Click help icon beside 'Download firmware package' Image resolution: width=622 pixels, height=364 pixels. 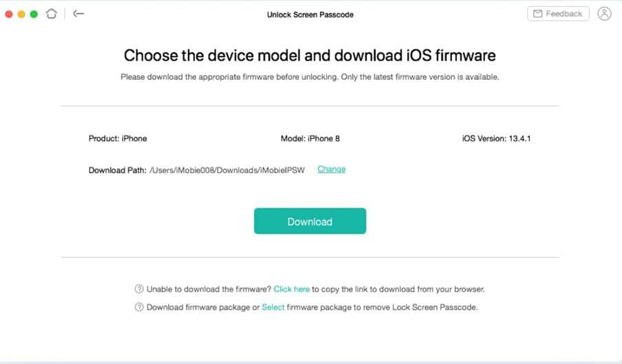pyautogui.click(x=139, y=308)
